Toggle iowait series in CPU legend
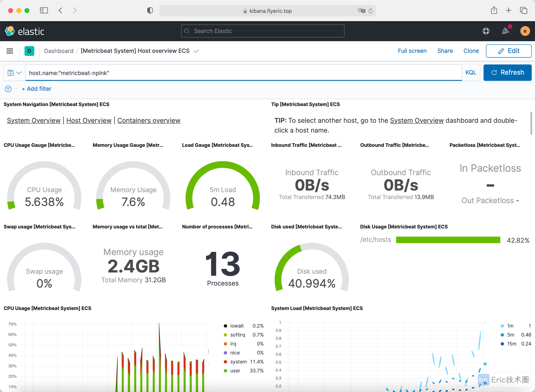The width and height of the screenshot is (535, 392). (237, 326)
